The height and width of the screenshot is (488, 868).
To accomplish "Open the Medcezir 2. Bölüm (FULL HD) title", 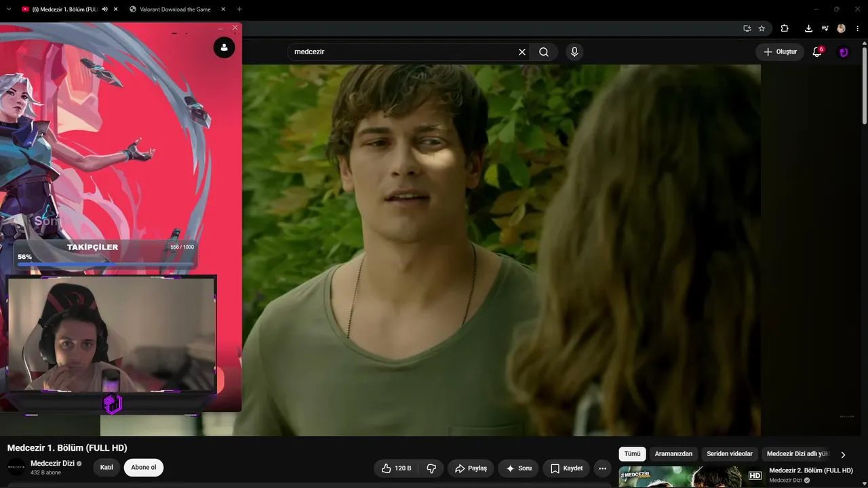I will (811, 470).
